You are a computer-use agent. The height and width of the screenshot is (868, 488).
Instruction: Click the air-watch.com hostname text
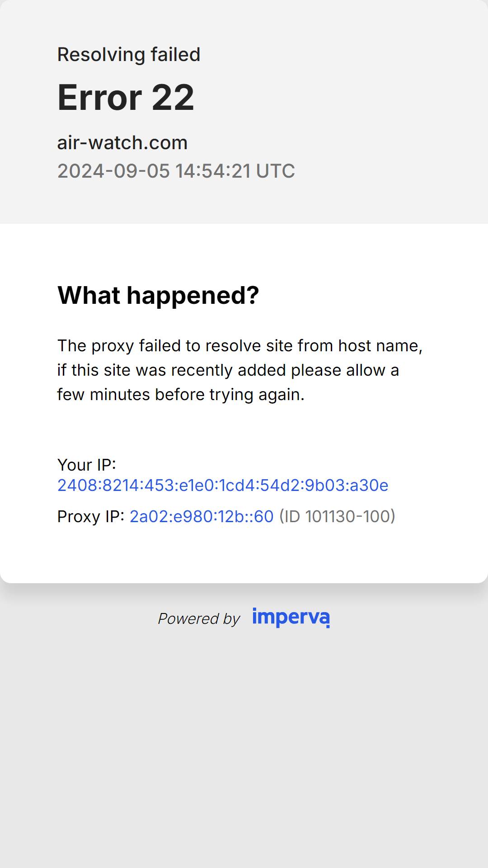tap(122, 143)
